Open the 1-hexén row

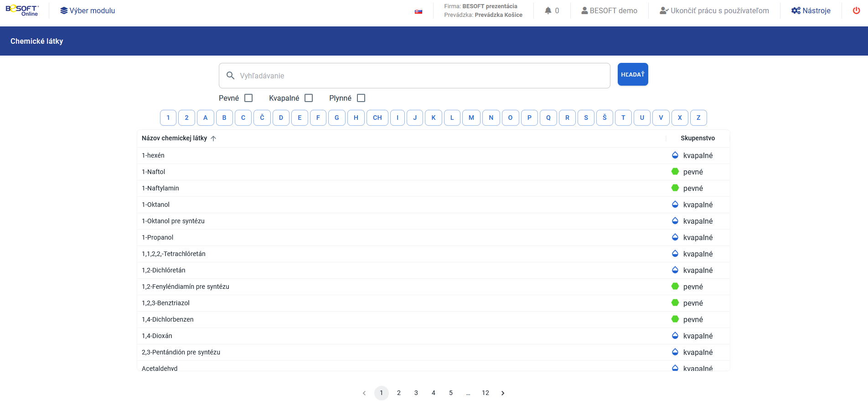point(433,155)
